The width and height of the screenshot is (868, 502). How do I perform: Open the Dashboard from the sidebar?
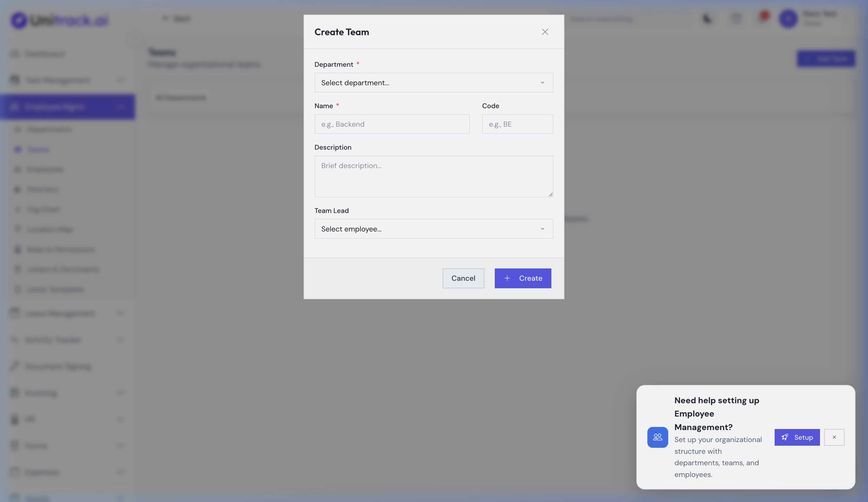click(45, 54)
